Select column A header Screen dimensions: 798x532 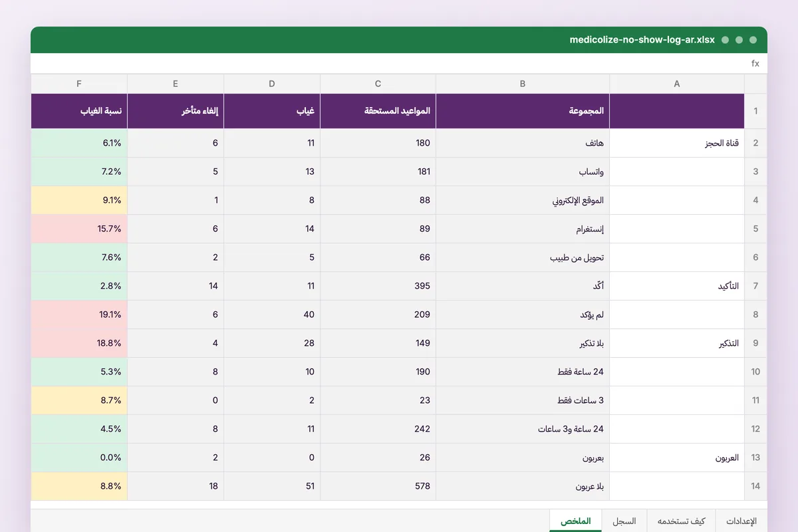[677, 84]
